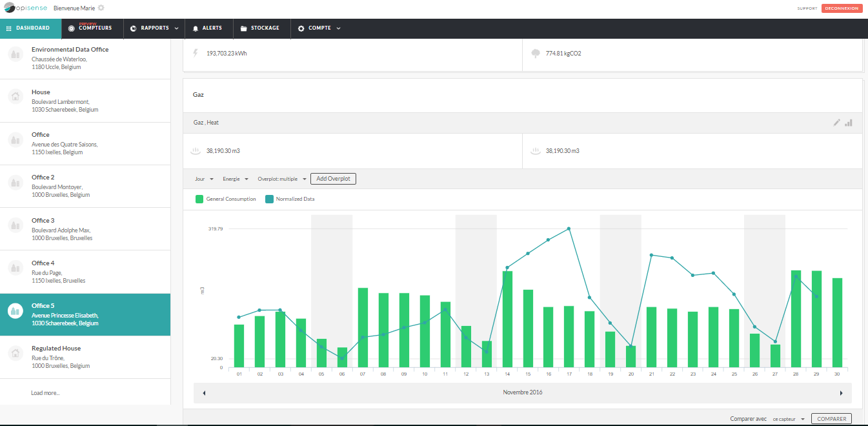Click the Compteurs gauge icon
This screenshot has height=426, width=868.
click(72, 28)
